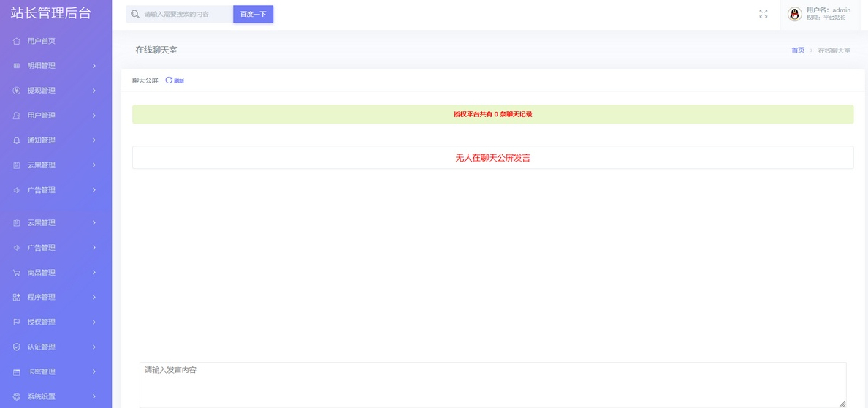Screen dimensions: 868x408
Task: Click the home icon beside 用户首页
Action: (x=16, y=41)
